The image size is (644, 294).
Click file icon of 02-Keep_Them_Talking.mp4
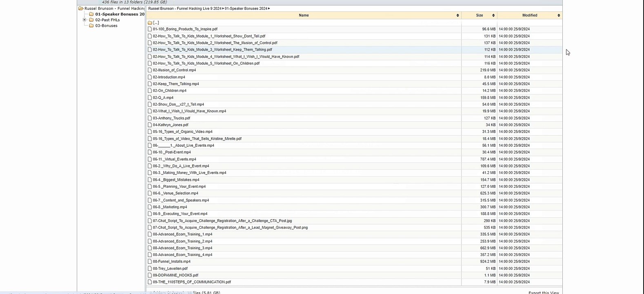pos(150,84)
